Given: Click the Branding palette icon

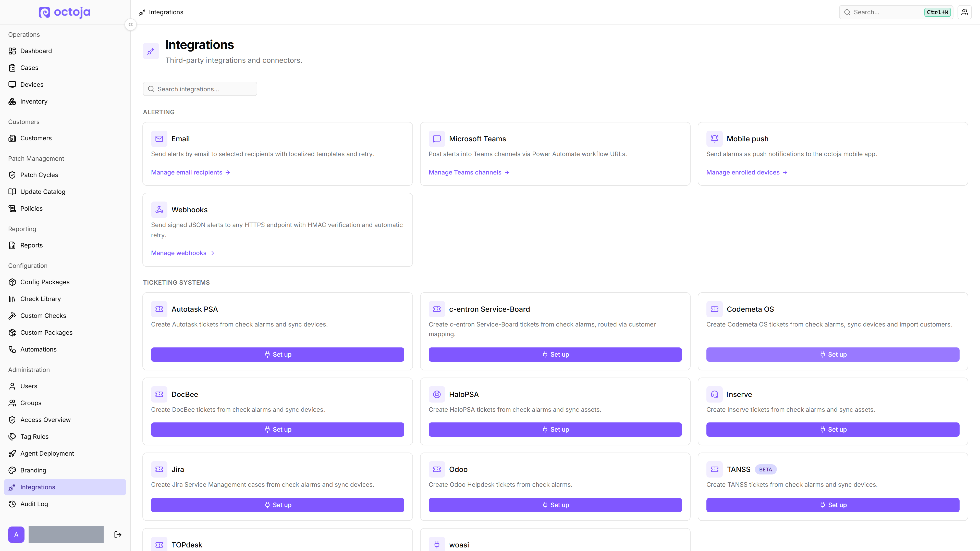Looking at the screenshot, I should (12, 470).
